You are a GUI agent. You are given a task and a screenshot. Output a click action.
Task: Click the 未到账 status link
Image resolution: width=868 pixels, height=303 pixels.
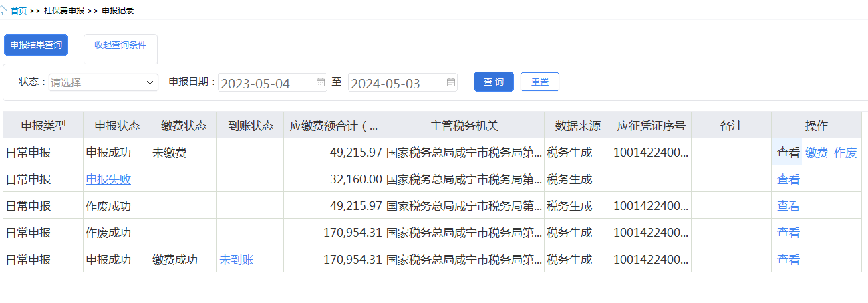[x=237, y=260]
